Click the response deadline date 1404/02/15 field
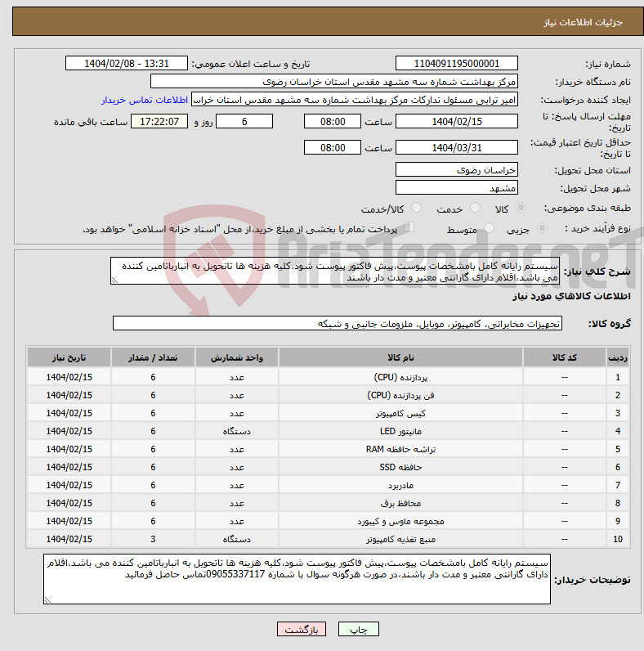The width and height of the screenshot is (644, 651). coord(457,122)
